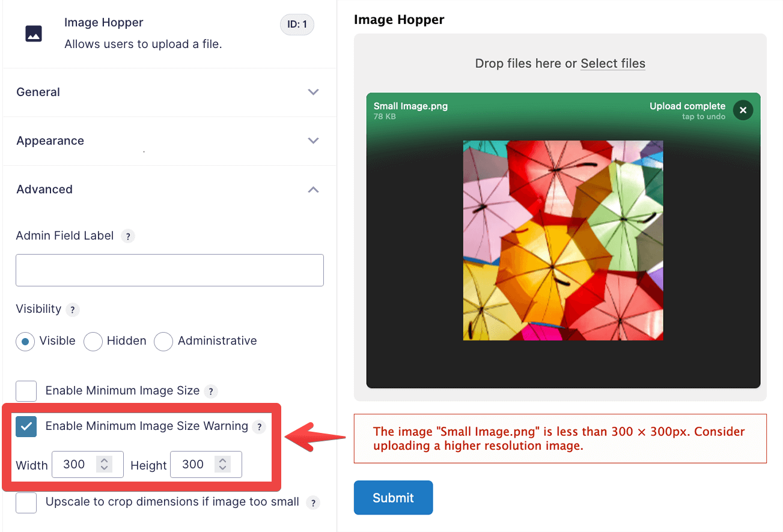Enable the Minimum Image Size checkbox
This screenshot has width=783, height=532.
tap(26, 391)
